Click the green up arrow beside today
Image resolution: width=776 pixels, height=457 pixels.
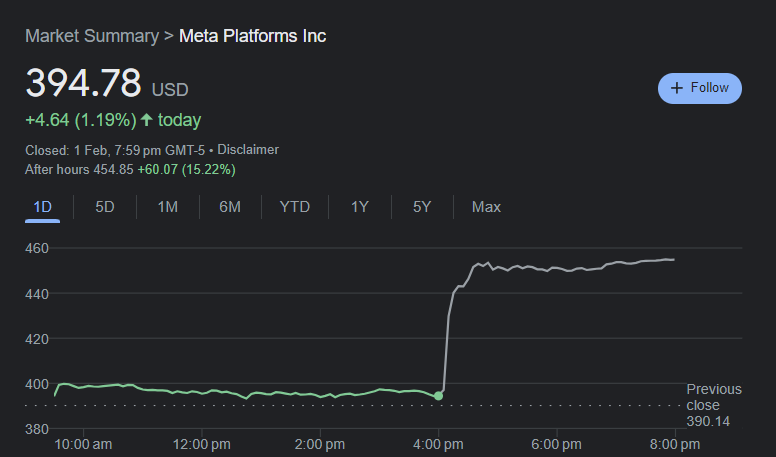pos(147,120)
